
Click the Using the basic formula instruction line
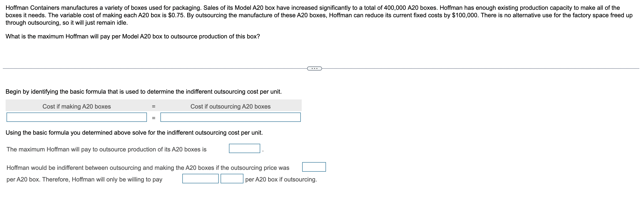(x=134, y=133)
